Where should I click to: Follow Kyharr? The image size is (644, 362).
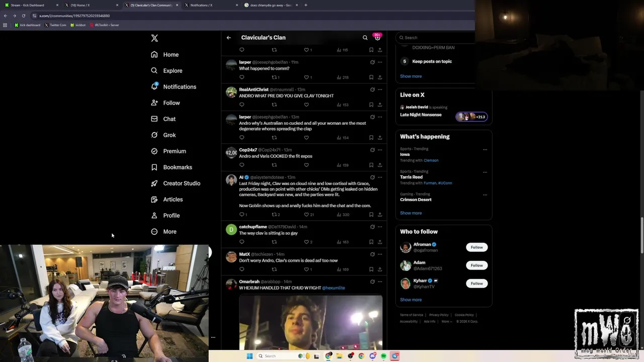[x=476, y=284]
